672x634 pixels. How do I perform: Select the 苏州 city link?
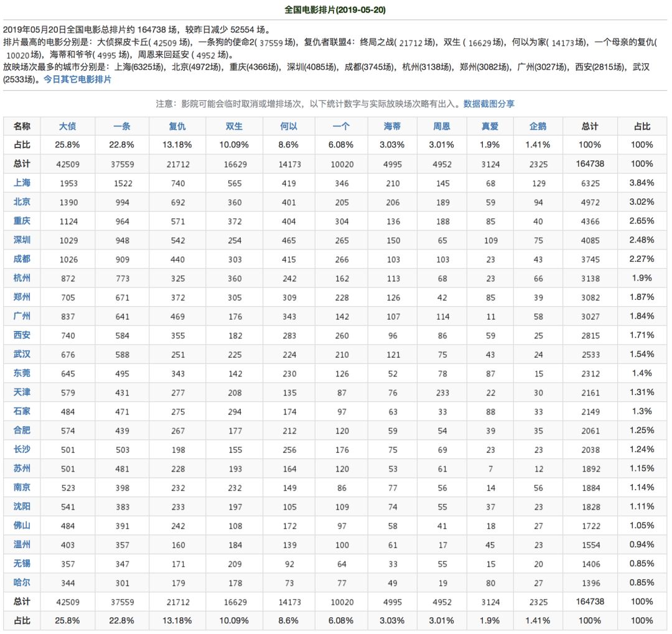point(22,468)
